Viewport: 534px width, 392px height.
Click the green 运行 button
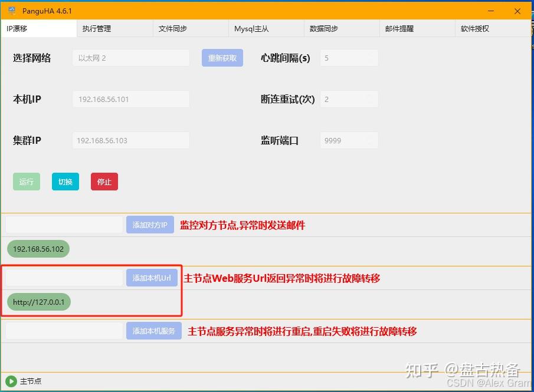tap(27, 182)
